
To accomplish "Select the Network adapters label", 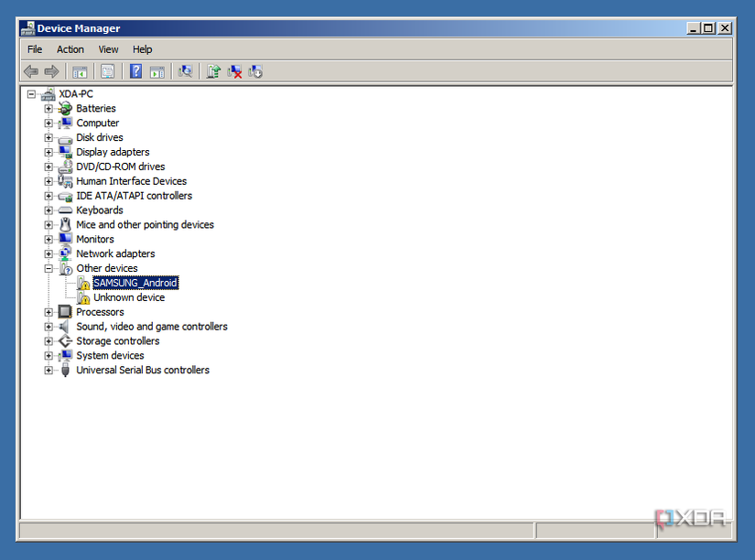I will tap(115, 253).
